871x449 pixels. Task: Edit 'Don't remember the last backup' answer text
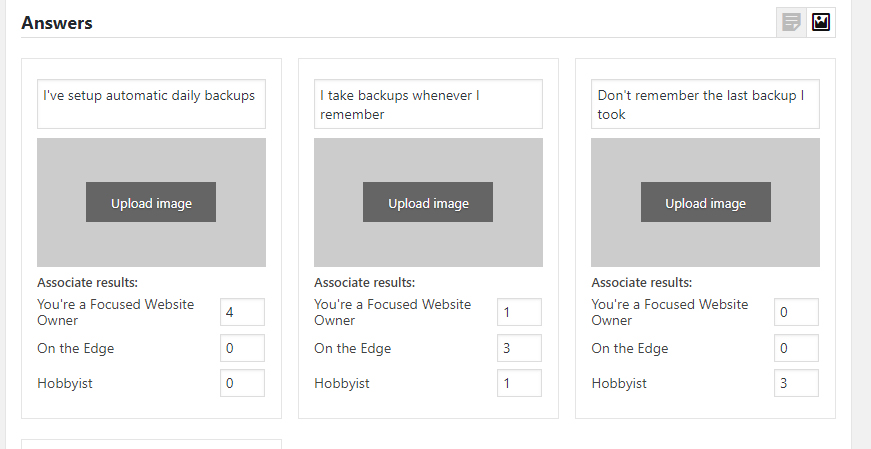705,104
